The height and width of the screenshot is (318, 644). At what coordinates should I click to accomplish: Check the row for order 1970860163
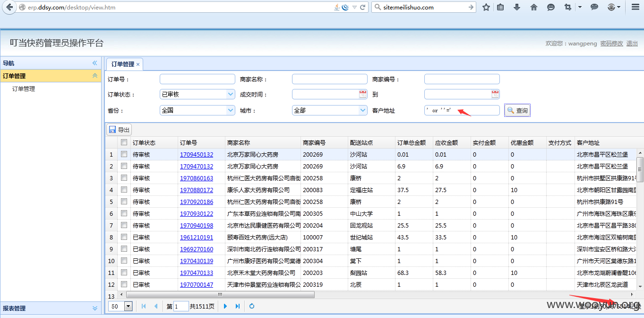point(124,178)
